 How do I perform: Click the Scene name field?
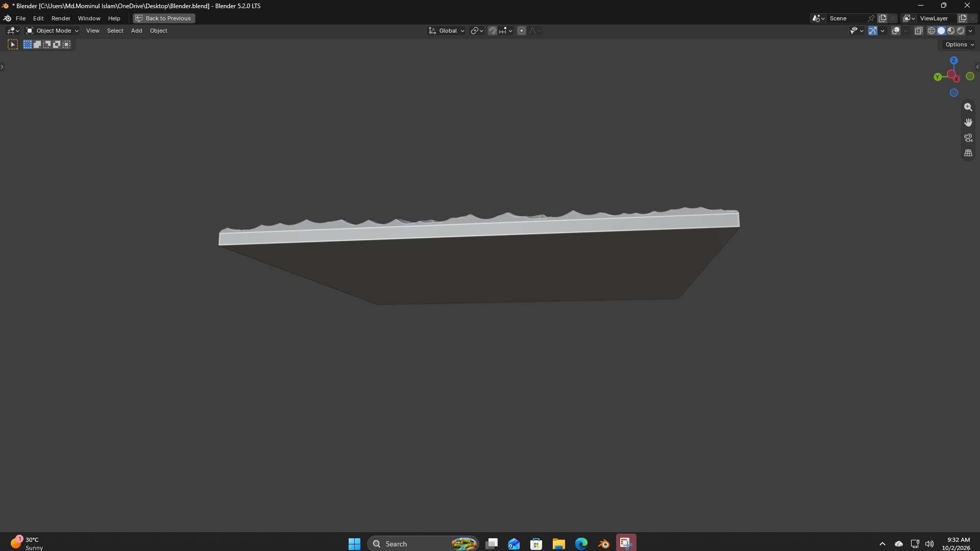pyautogui.click(x=846, y=18)
